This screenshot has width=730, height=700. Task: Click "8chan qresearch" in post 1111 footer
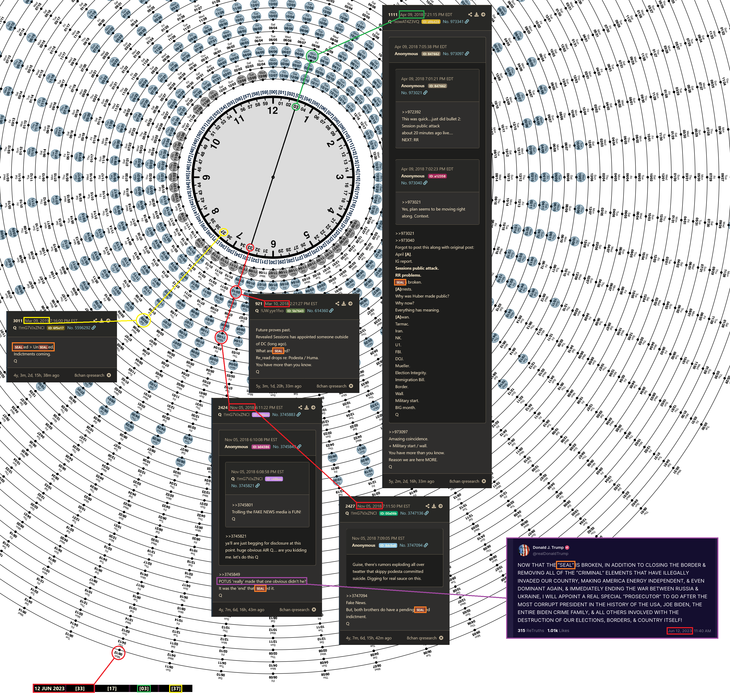(x=464, y=481)
